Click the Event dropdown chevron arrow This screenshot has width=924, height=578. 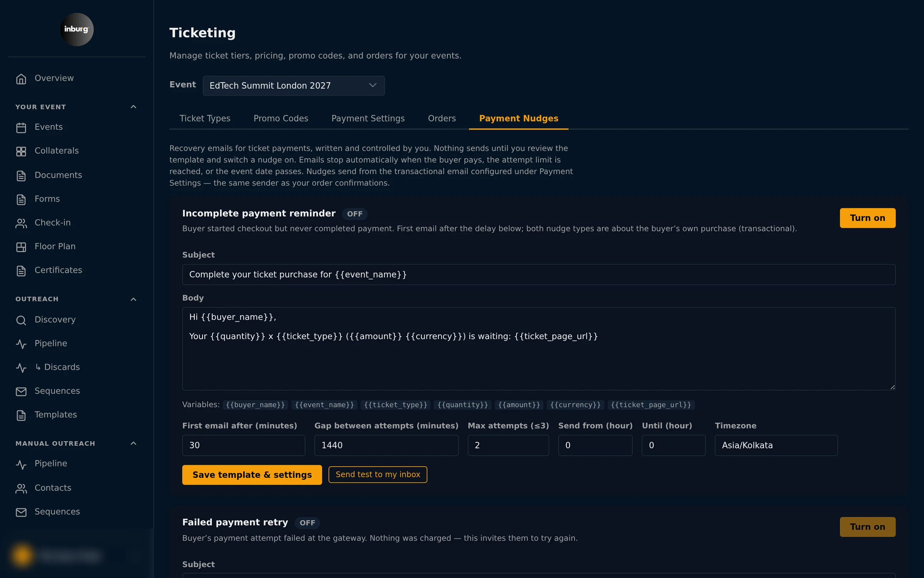(372, 85)
